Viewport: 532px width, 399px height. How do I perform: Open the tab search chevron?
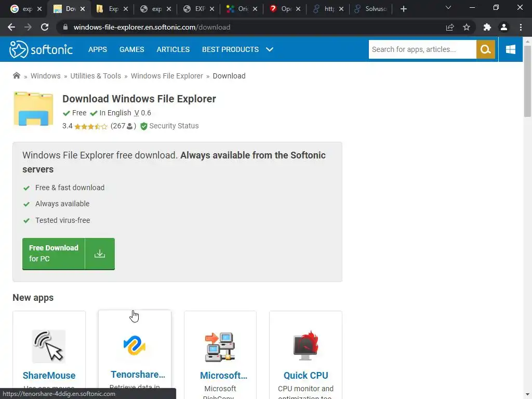click(x=448, y=7)
